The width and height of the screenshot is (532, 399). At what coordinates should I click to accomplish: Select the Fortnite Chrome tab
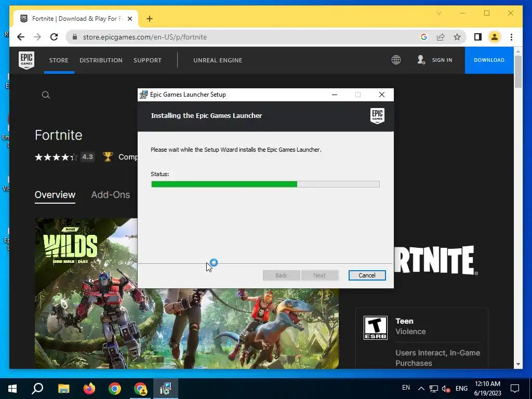tap(76, 19)
